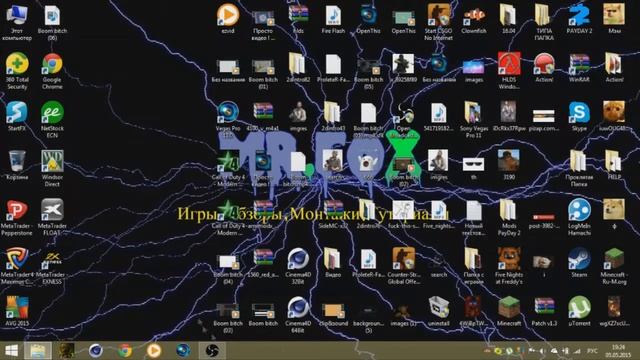
Task: Launch PAYDAY 2 from the desktop
Action: coord(579,19)
